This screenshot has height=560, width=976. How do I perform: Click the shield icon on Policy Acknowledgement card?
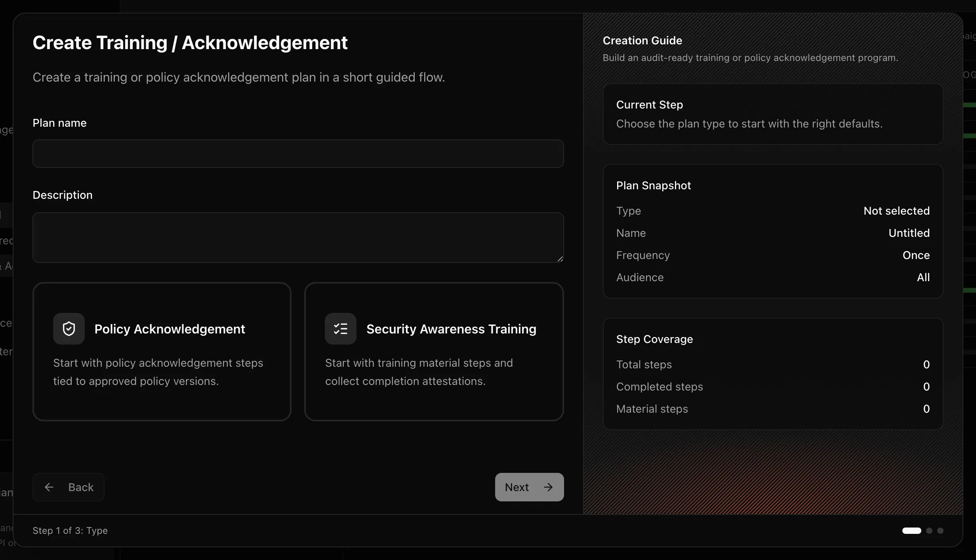point(69,329)
